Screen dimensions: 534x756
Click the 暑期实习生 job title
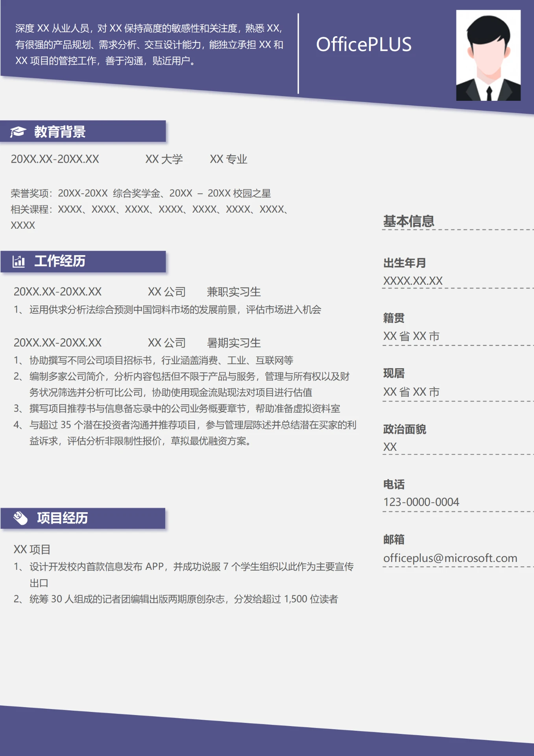point(234,343)
